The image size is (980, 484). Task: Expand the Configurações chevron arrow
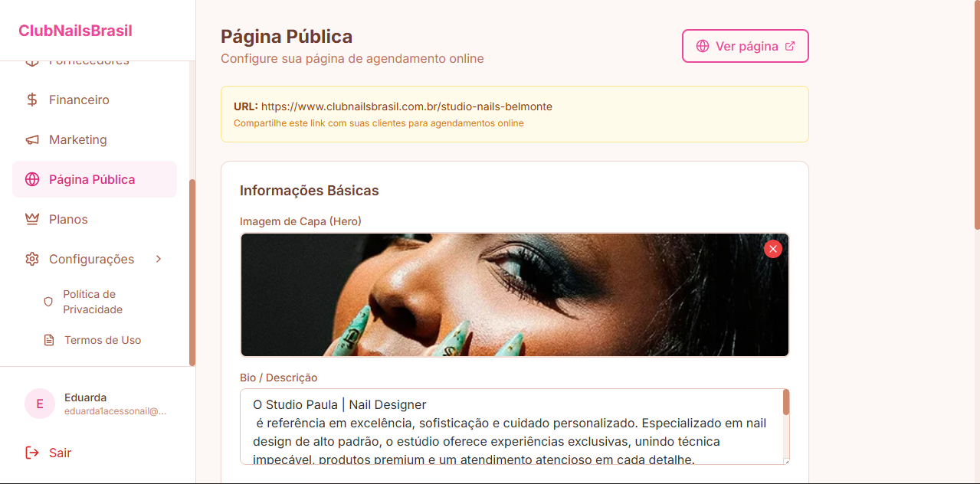point(159,259)
